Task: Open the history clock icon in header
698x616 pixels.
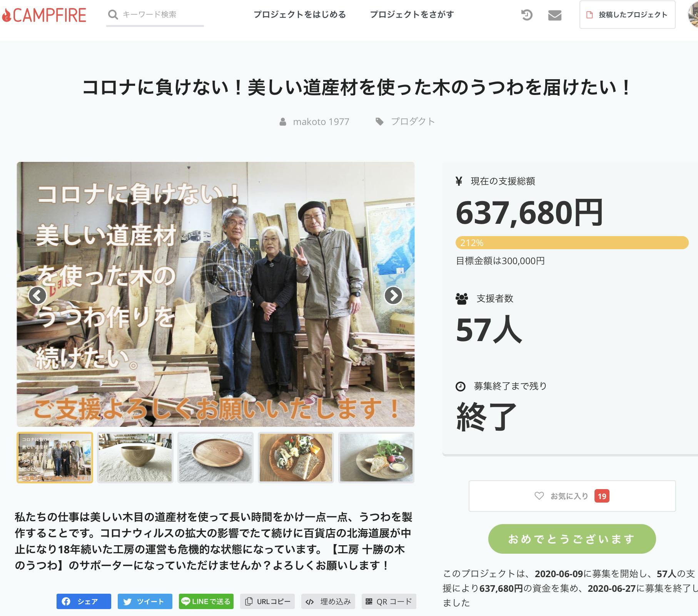Action: 526,15
